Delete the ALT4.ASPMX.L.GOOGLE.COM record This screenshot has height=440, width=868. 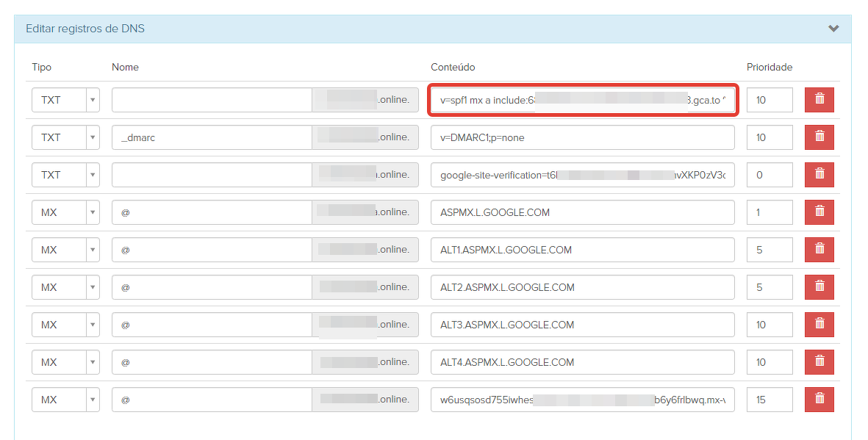(x=819, y=362)
